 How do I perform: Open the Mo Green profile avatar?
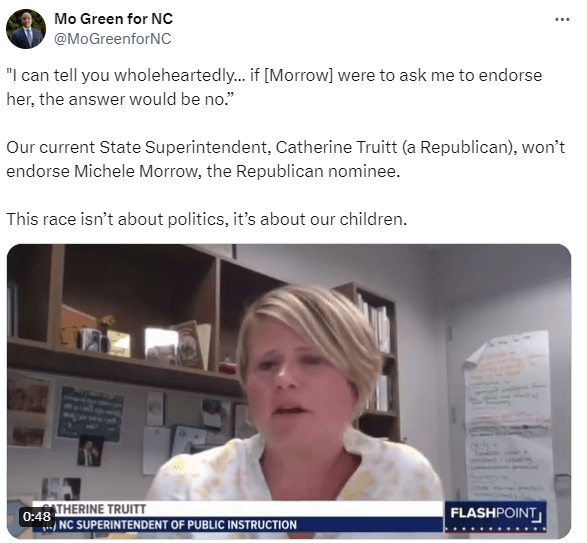click(26, 29)
